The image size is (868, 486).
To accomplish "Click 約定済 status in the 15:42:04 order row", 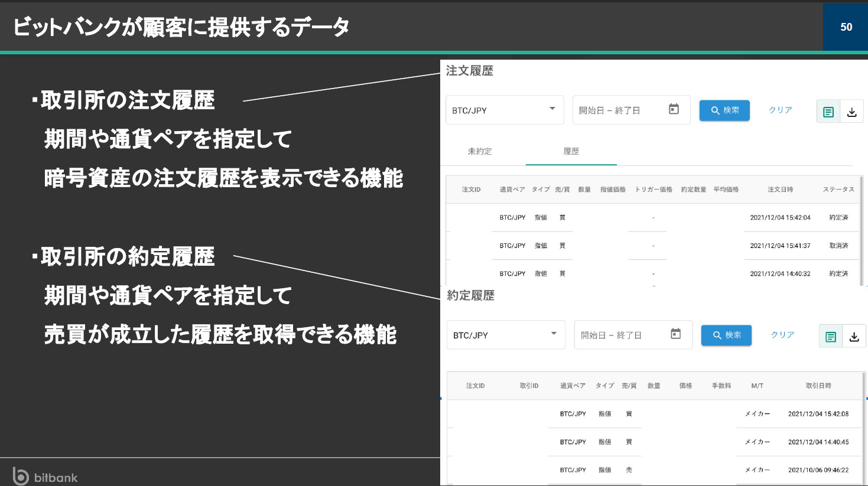I will point(838,218).
